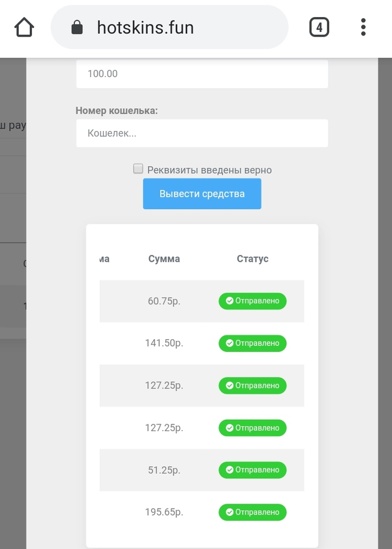
Task: Select the 141.50р. amount cell
Action: pos(164,343)
